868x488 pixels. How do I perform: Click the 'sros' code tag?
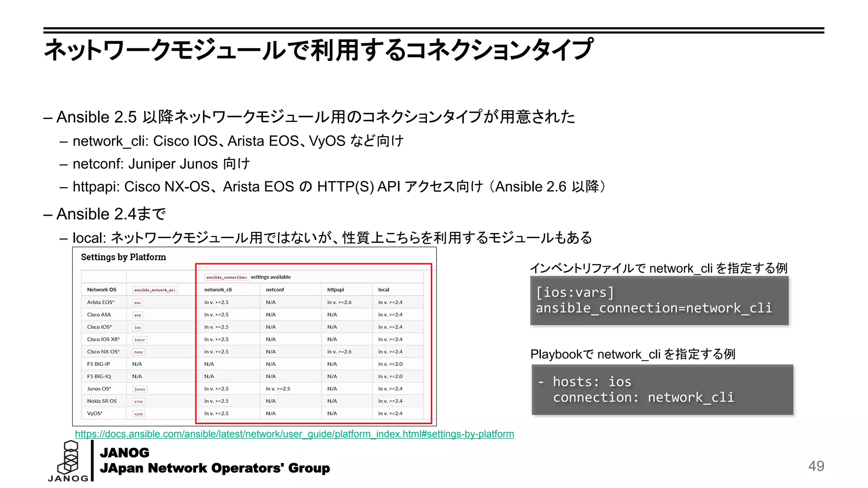(139, 401)
